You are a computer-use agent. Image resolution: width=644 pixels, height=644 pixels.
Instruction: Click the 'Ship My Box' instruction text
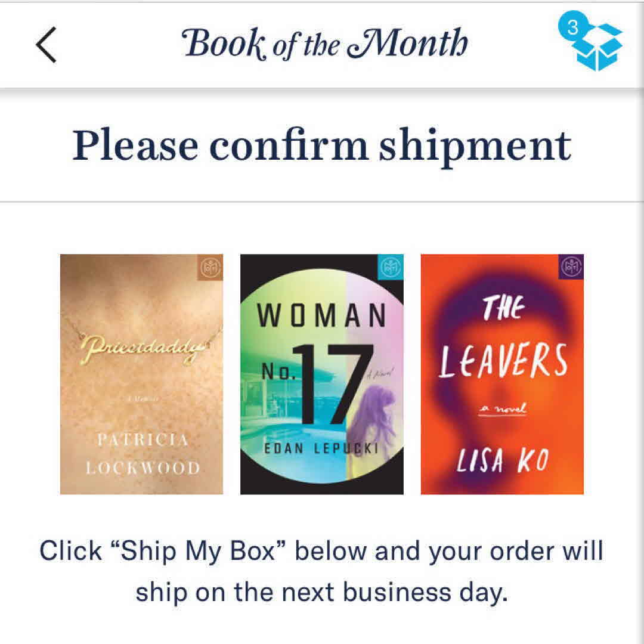[322, 571]
